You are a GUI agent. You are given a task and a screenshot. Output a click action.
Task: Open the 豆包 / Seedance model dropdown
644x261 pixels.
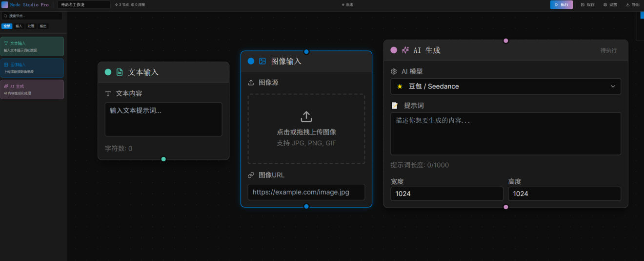point(506,87)
